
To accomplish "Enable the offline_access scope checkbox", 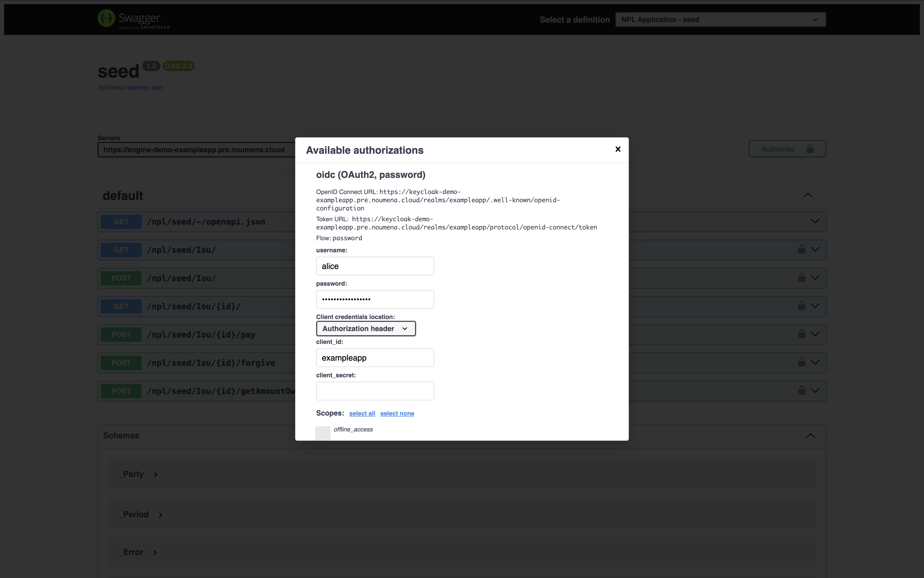I will coord(323,433).
